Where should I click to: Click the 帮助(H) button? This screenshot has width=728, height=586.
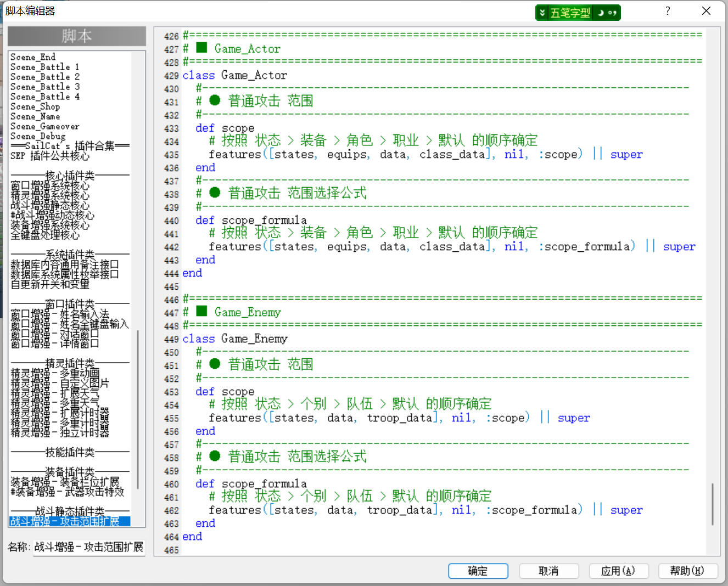(x=688, y=571)
